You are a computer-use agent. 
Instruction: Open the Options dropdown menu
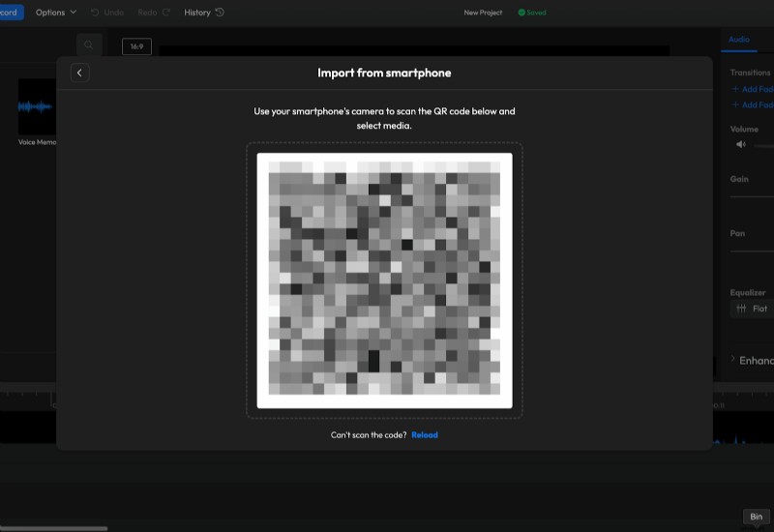pos(55,13)
